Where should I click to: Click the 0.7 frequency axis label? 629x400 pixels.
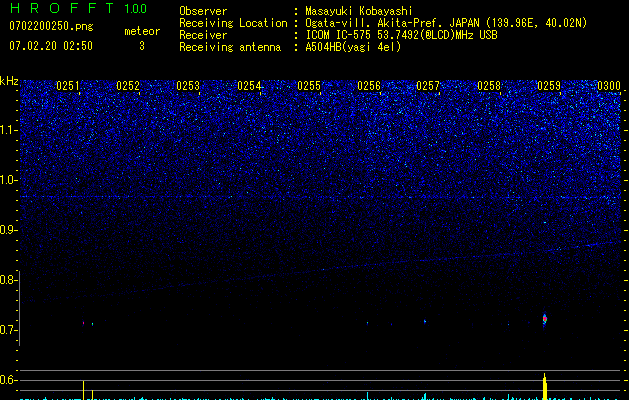[x=8, y=330]
